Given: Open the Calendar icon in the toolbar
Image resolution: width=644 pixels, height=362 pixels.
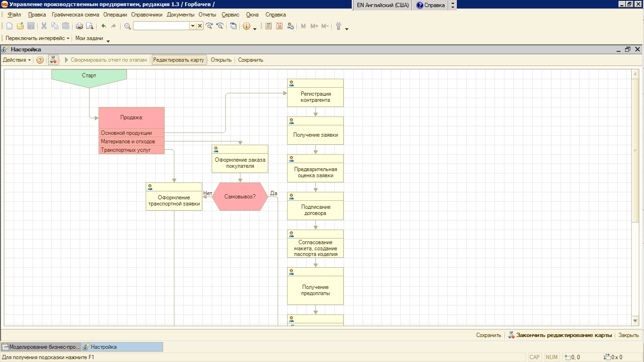Looking at the screenshot, I should pyautogui.click(x=279, y=26).
